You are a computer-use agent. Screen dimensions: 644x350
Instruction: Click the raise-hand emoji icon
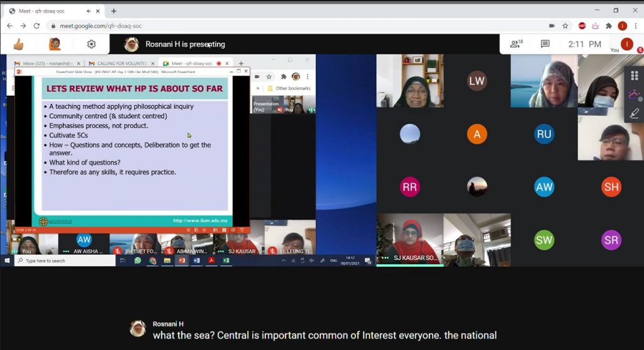pos(55,44)
